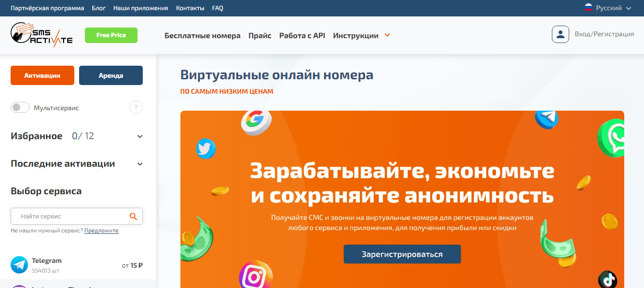Screen dimensions: 644x288
Task: Expand the Избранное section
Action: click(x=140, y=136)
